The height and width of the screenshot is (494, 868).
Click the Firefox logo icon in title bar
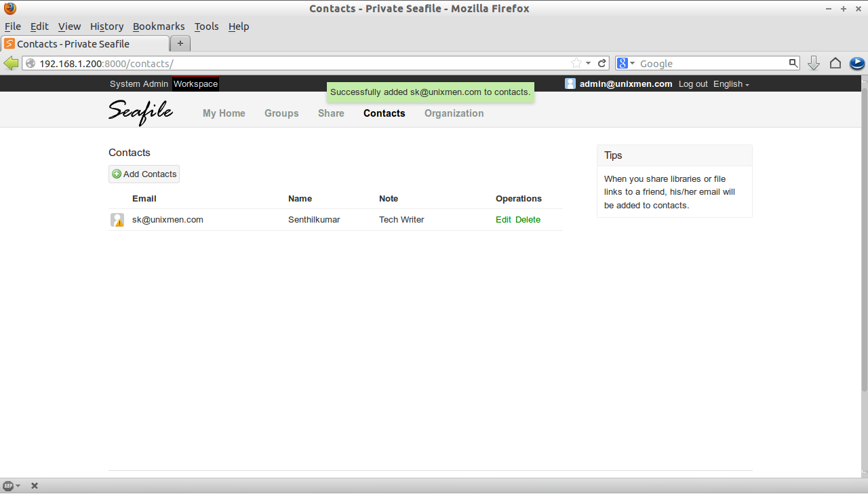9,9
